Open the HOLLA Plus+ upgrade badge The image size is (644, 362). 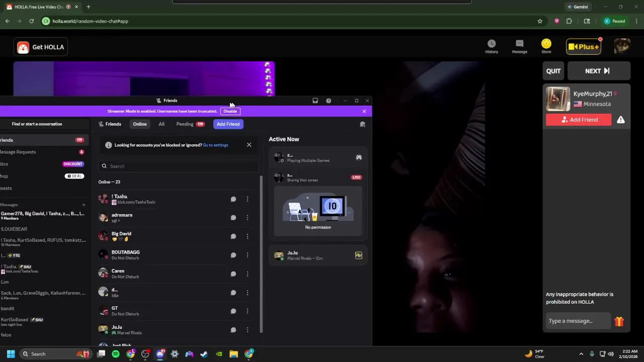584,46
